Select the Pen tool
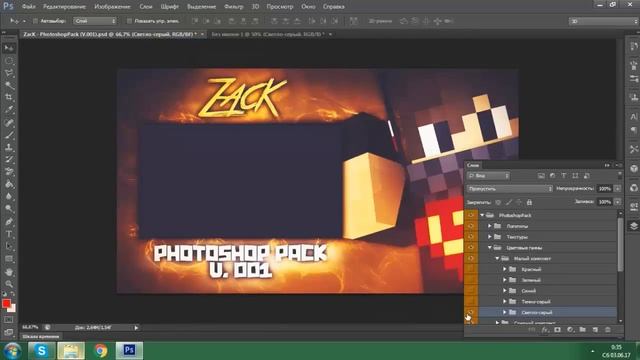The image size is (640, 360). click(9, 222)
